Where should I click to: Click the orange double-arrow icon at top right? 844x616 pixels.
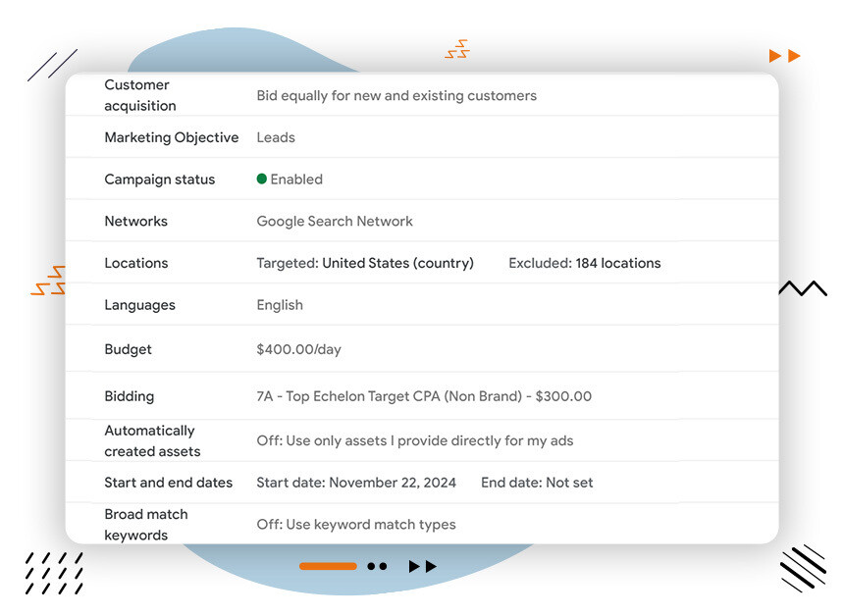coord(784,56)
